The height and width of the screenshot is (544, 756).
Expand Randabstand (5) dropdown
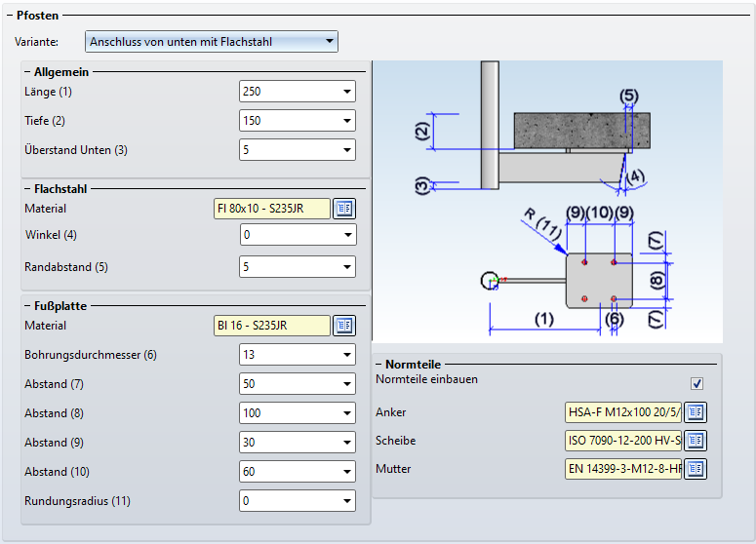347,267
